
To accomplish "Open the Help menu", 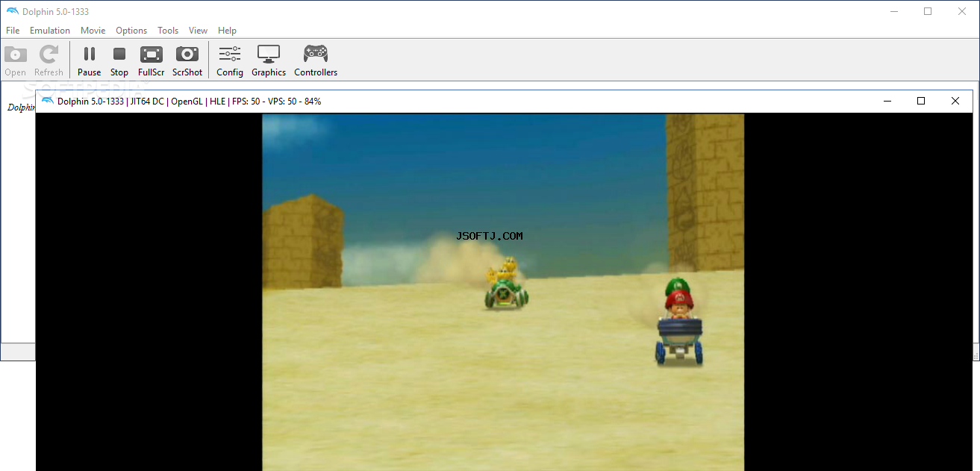I will (227, 31).
